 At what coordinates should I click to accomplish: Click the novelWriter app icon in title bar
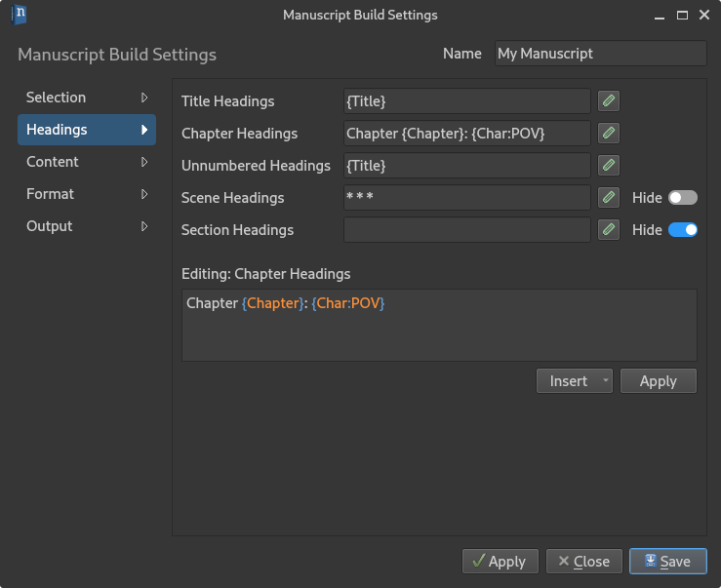(19, 15)
